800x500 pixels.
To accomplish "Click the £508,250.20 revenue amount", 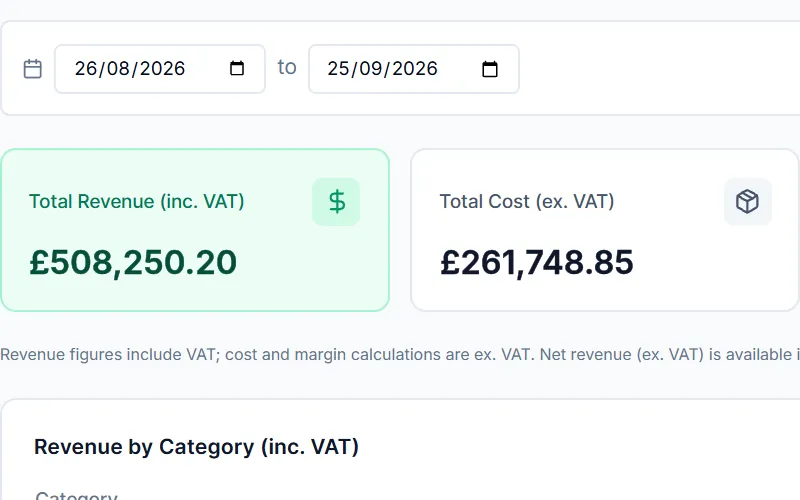I will click(x=133, y=263).
